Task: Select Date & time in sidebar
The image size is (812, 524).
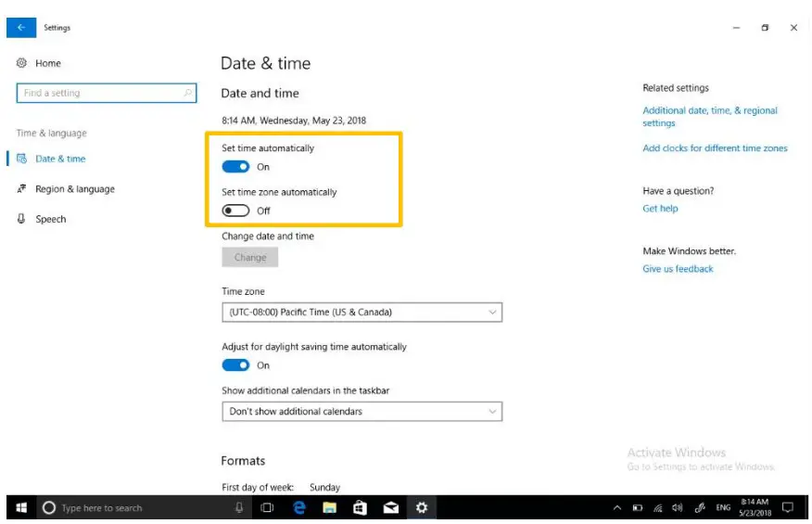Action: [x=60, y=159]
